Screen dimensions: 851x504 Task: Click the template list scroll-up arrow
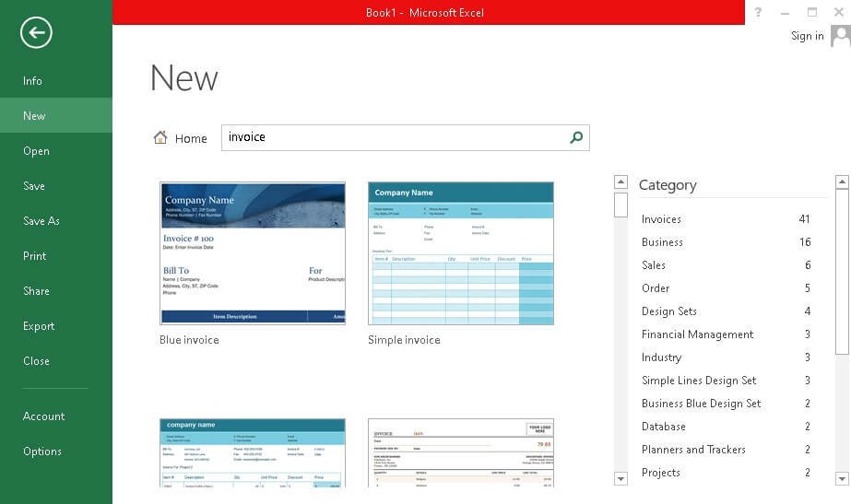point(621,182)
